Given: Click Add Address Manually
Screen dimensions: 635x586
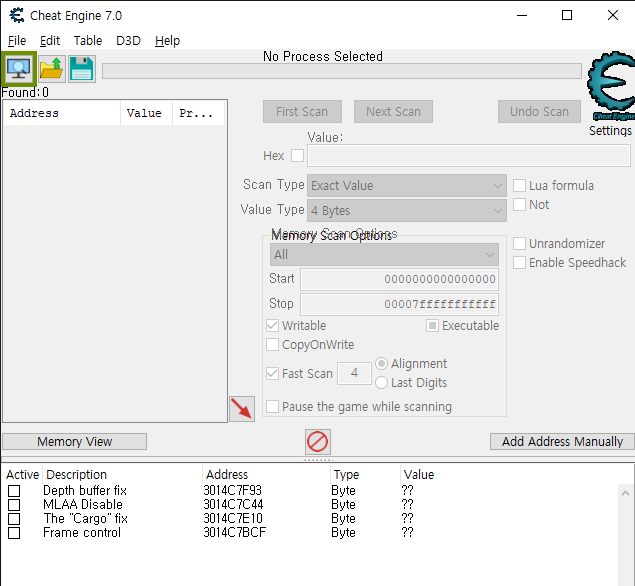Looking at the screenshot, I should 562,441.
